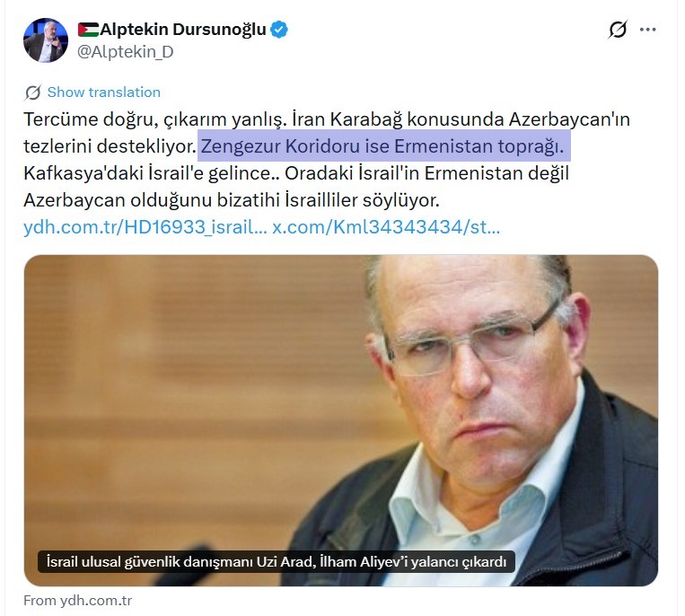Click the text 'tezlerini destekliyor'

click(110, 146)
